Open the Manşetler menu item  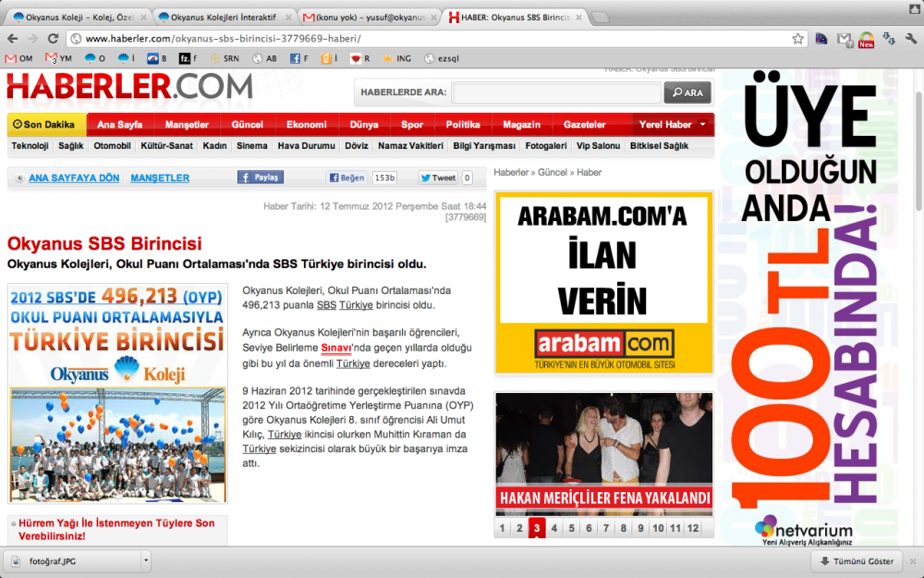(x=187, y=125)
